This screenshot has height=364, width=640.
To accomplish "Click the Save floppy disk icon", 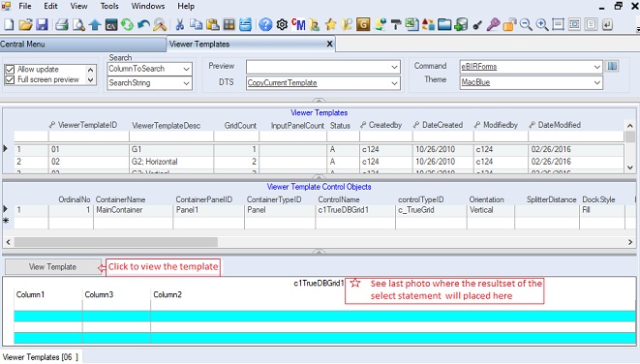I will click(x=42, y=25).
